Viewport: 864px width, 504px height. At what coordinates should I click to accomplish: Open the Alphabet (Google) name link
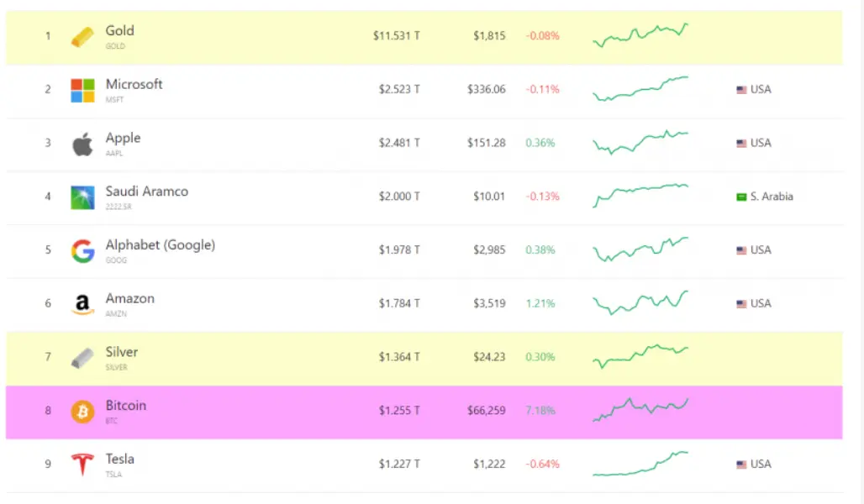160,244
